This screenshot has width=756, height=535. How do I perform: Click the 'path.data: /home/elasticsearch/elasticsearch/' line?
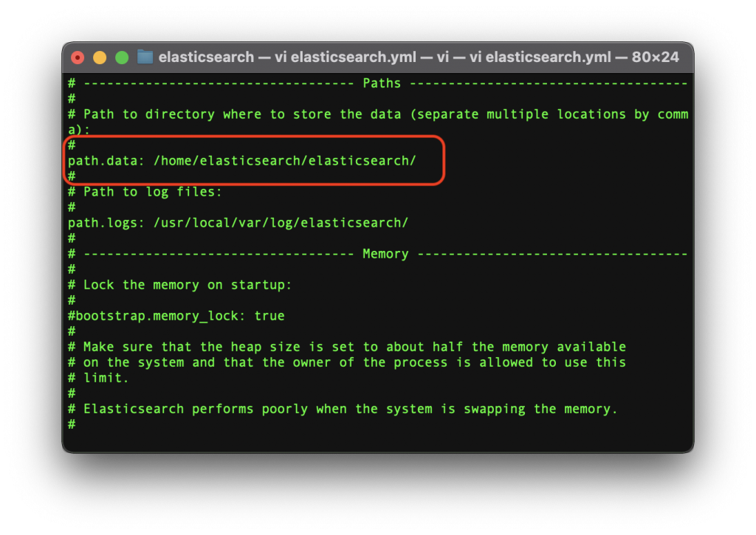pos(241,161)
